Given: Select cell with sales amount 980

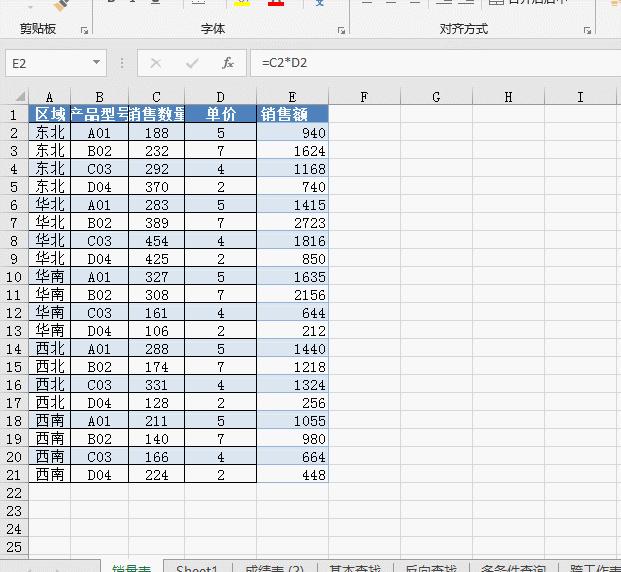Looking at the screenshot, I should (x=292, y=439).
